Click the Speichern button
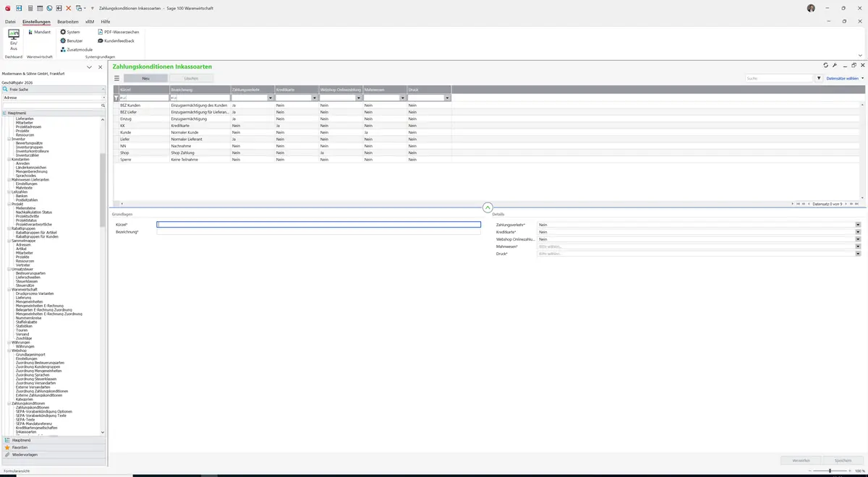Image resolution: width=868 pixels, height=477 pixels. click(x=843, y=460)
